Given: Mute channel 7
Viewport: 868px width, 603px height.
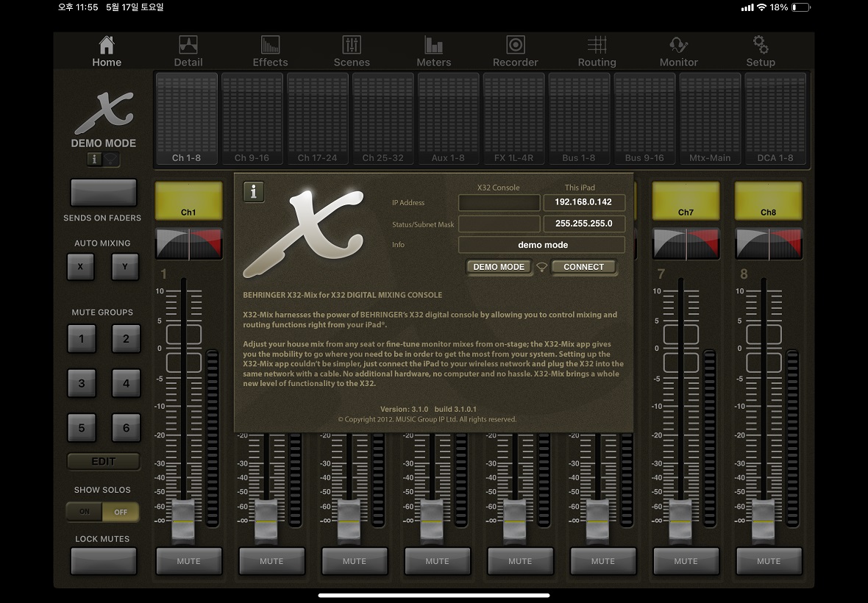Looking at the screenshot, I should coord(686,561).
